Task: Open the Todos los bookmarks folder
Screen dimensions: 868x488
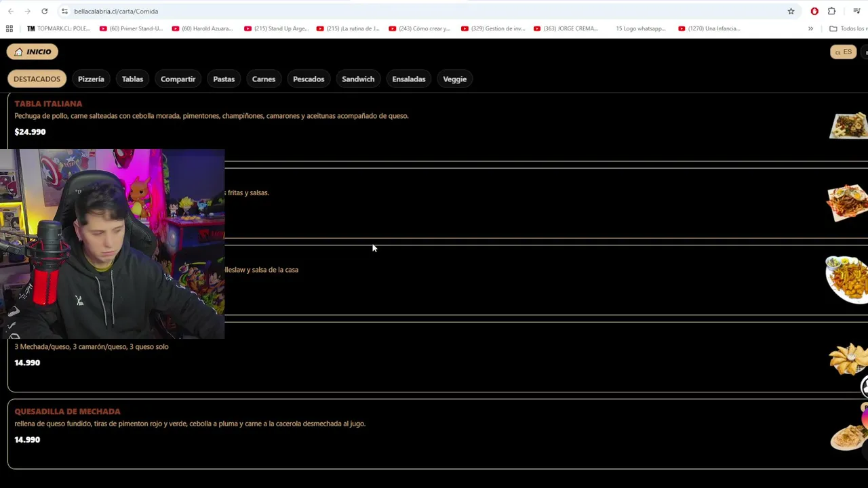Action: point(848,28)
